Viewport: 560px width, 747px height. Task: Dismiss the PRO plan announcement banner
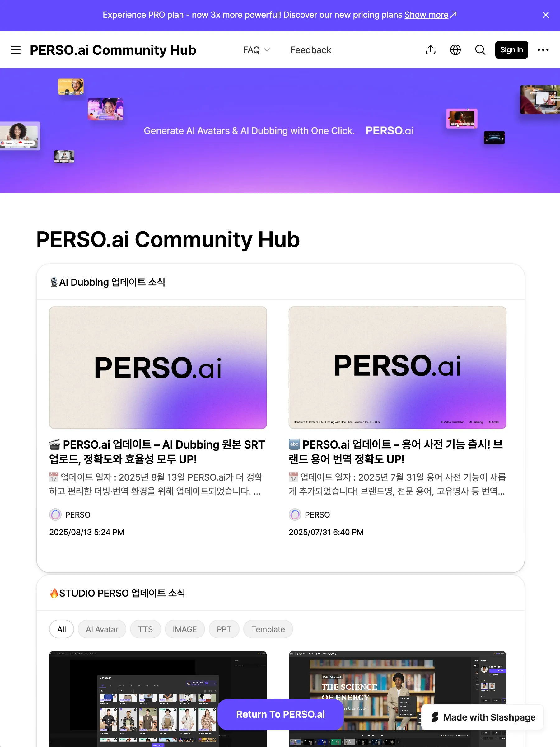click(x=545, y=15)
